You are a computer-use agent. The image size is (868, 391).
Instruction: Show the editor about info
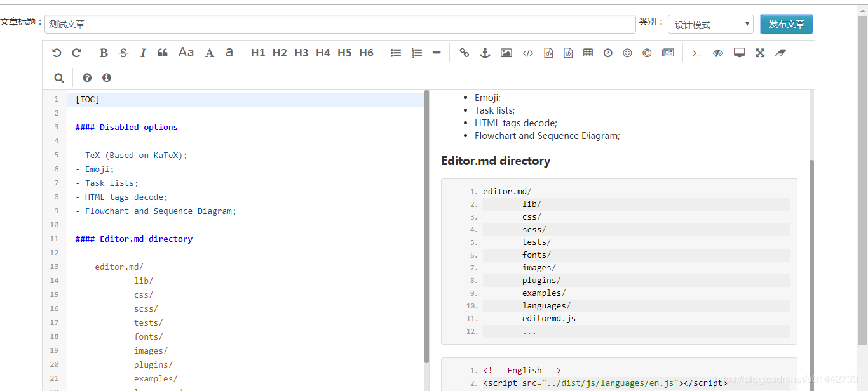click(x=107, y=77)
